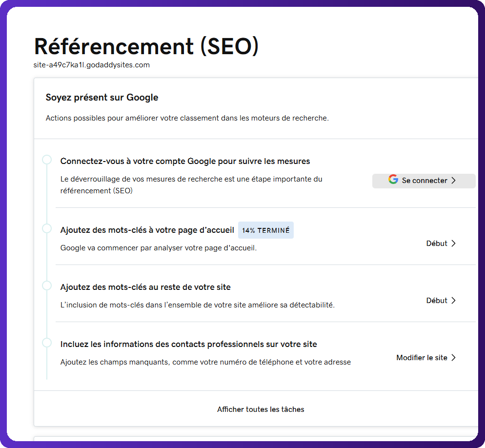Viewport: 485px width, 448px height.
Task: Click Modifier le site link
Action: 422,358
